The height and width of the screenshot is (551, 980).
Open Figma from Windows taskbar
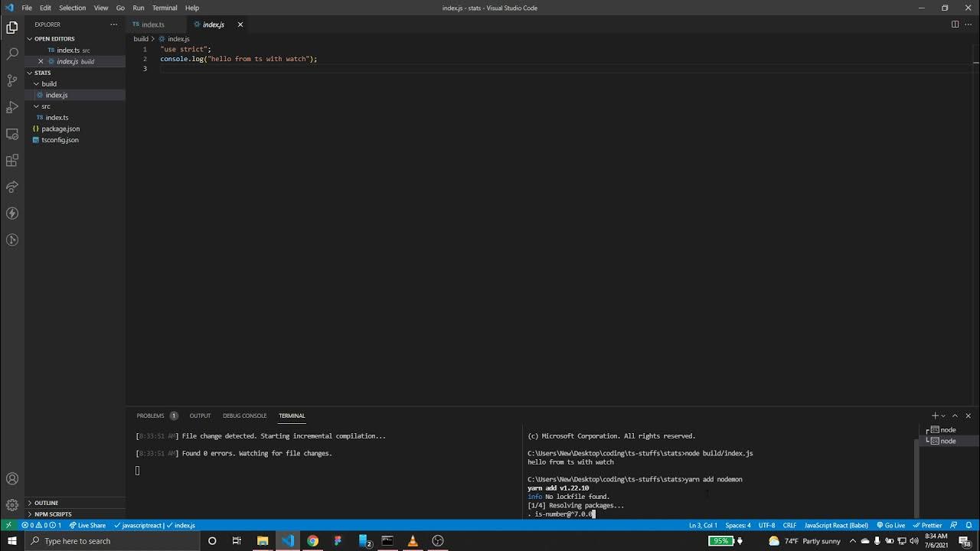click(x=338, y=541)
